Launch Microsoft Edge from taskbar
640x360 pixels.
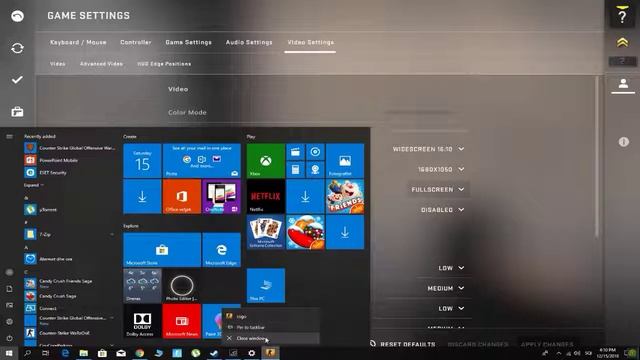pos(65,353)
